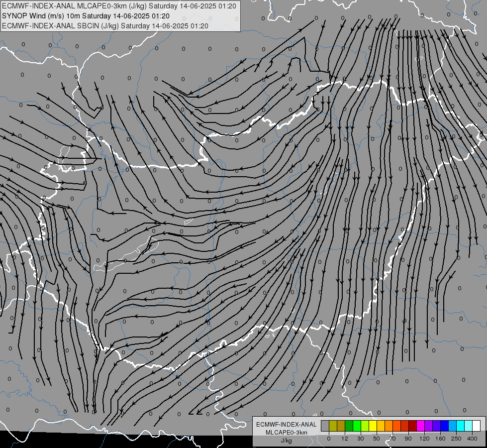
Task: Click the legend tick label 12
Action: point(345,439)
